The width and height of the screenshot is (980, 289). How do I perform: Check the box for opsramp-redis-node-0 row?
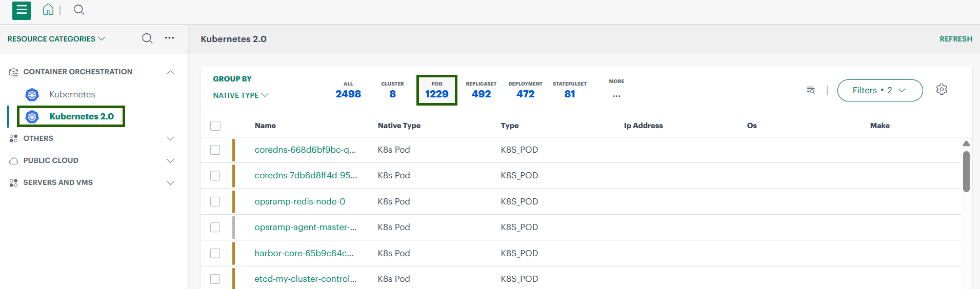[215, 201]
